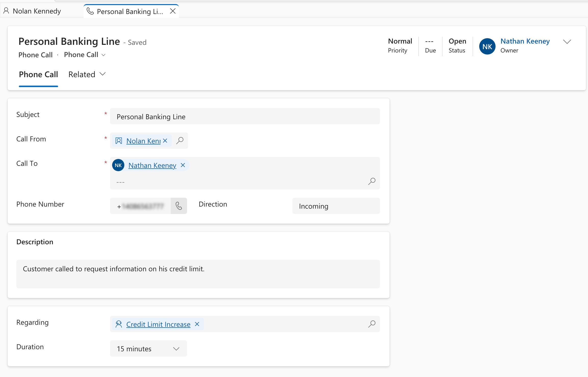Viewport: 588px width, 377px height.
Task: Click the phone dial icon next to Phone Number
Action: click(179, 206)
